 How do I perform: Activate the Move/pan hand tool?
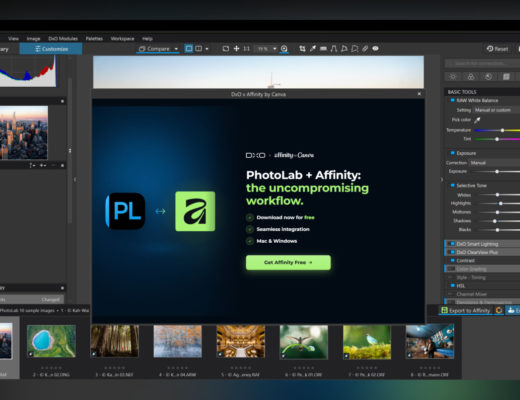(236, 49)
